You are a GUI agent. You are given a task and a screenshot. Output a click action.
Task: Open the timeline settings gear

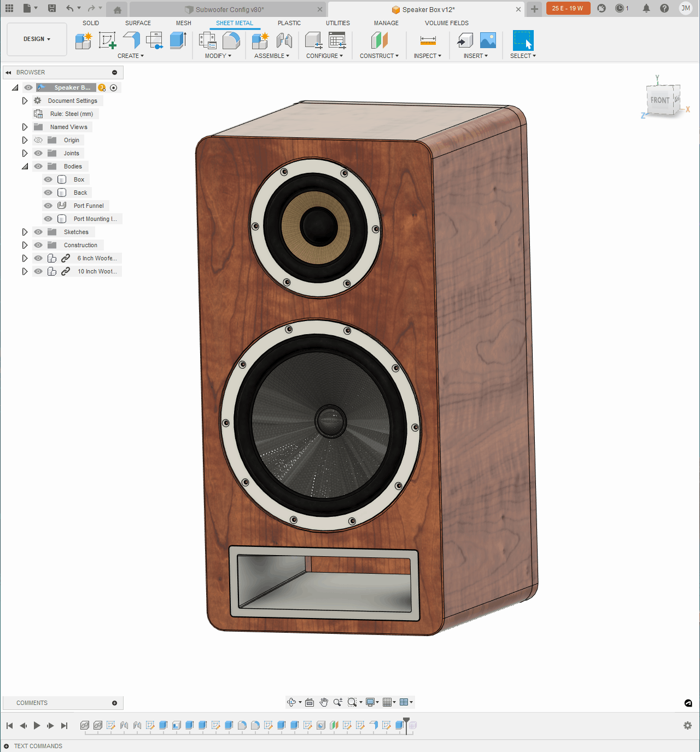click(687, 725)
